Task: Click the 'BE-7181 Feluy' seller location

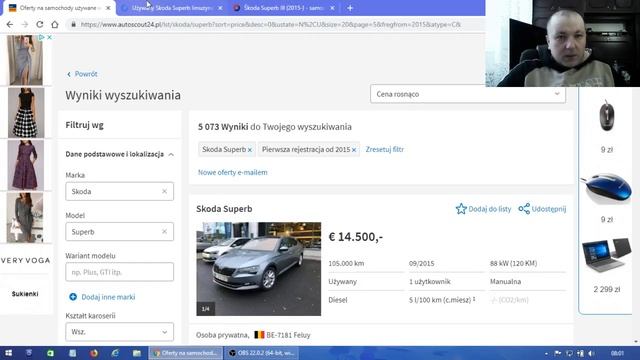Action: click(x=288, y=335)
